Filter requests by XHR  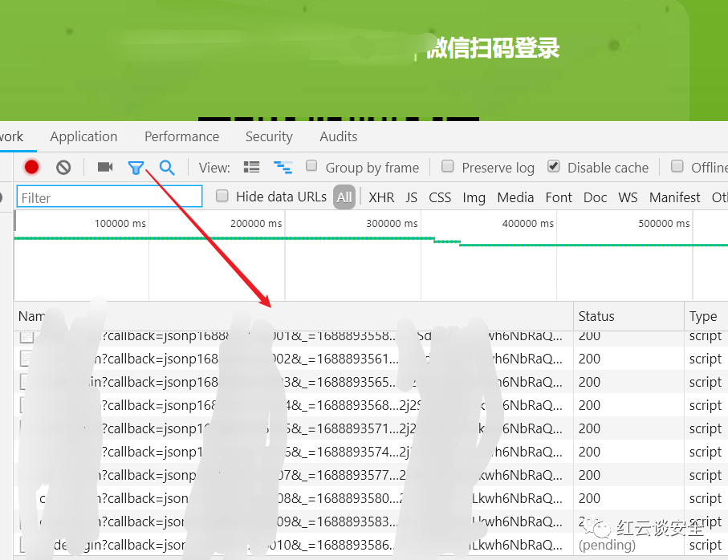tap(381, 197)
